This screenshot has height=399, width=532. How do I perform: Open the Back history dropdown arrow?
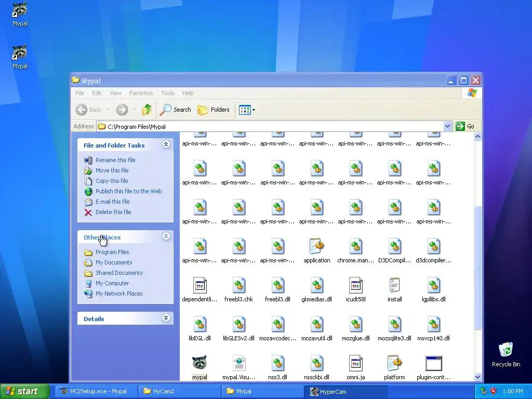coord(108,110)
